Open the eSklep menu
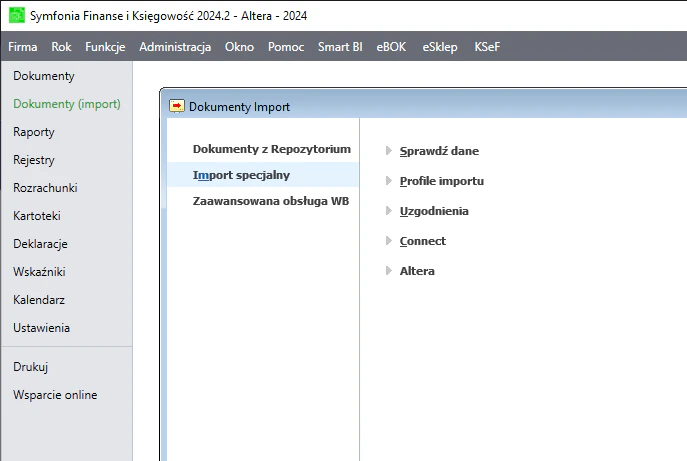687x461 pixels. 440,46
